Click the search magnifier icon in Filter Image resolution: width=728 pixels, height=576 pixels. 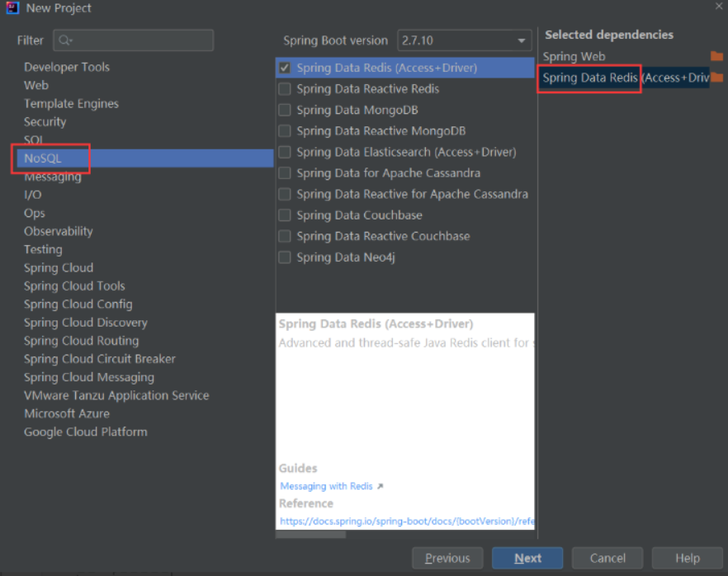coord(65,40)
